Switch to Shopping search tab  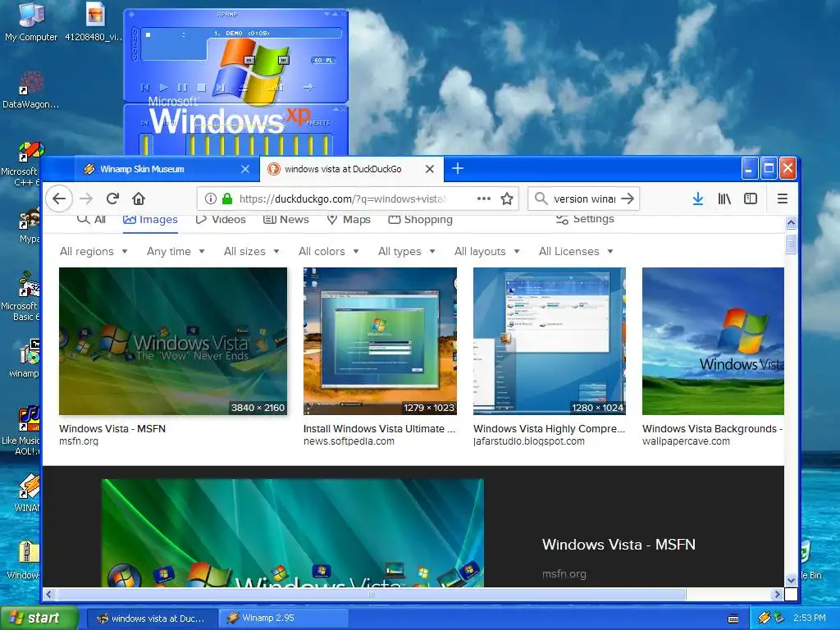pyautogui.click(x=421, y=219)
